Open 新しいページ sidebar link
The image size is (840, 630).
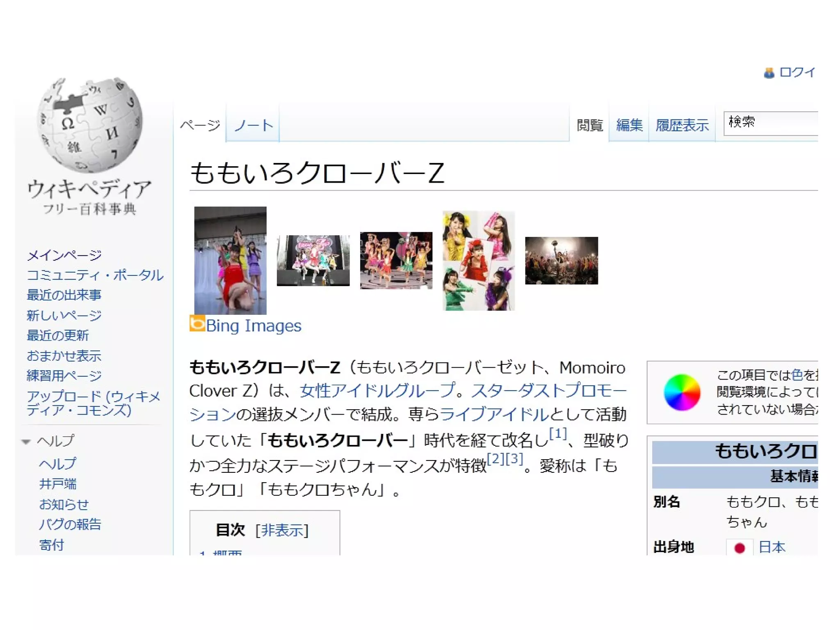click(x=64, y=315)
